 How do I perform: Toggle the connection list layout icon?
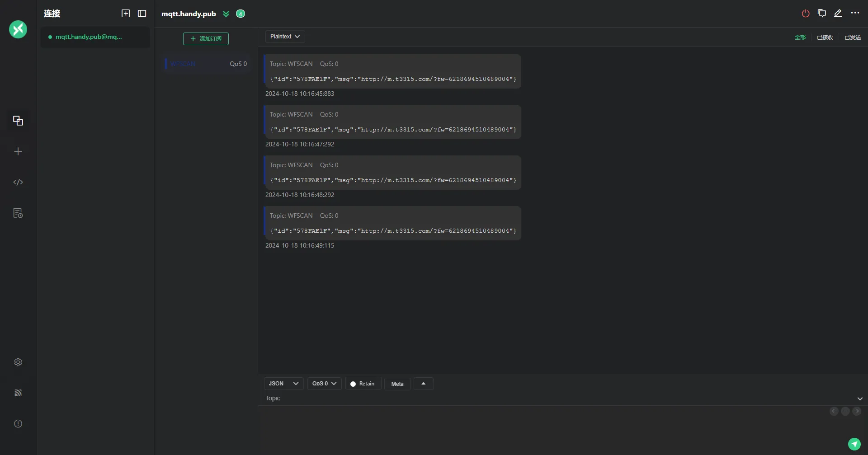coord(142,14)
